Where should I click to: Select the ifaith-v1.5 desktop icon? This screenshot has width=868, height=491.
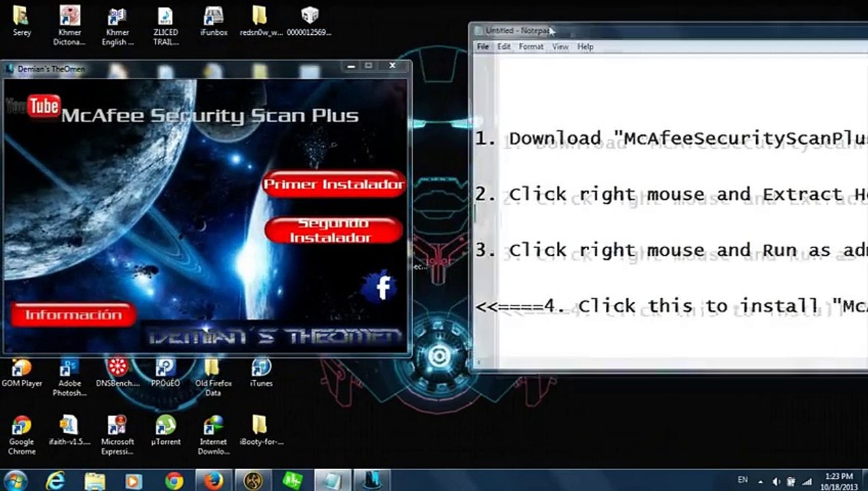(70, 430)
